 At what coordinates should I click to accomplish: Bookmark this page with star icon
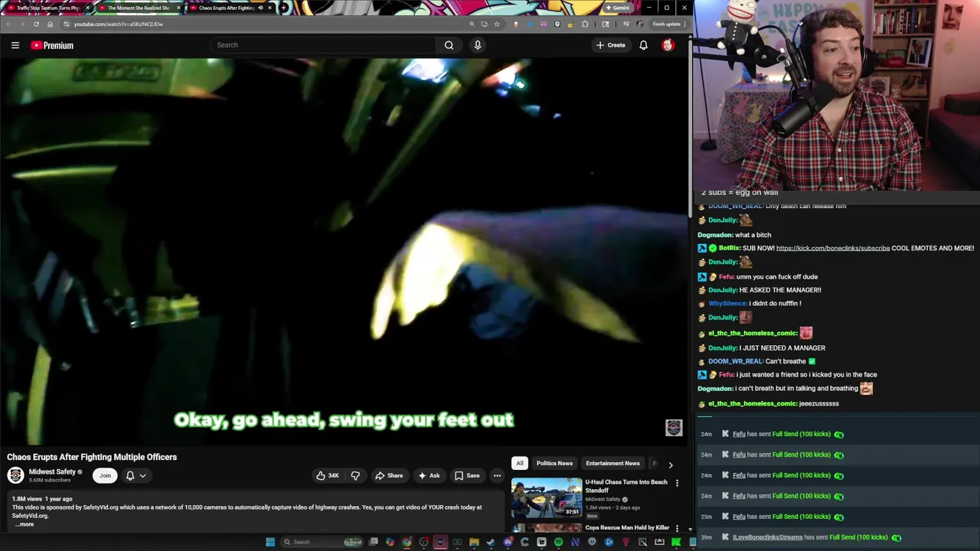coord(497,24)
